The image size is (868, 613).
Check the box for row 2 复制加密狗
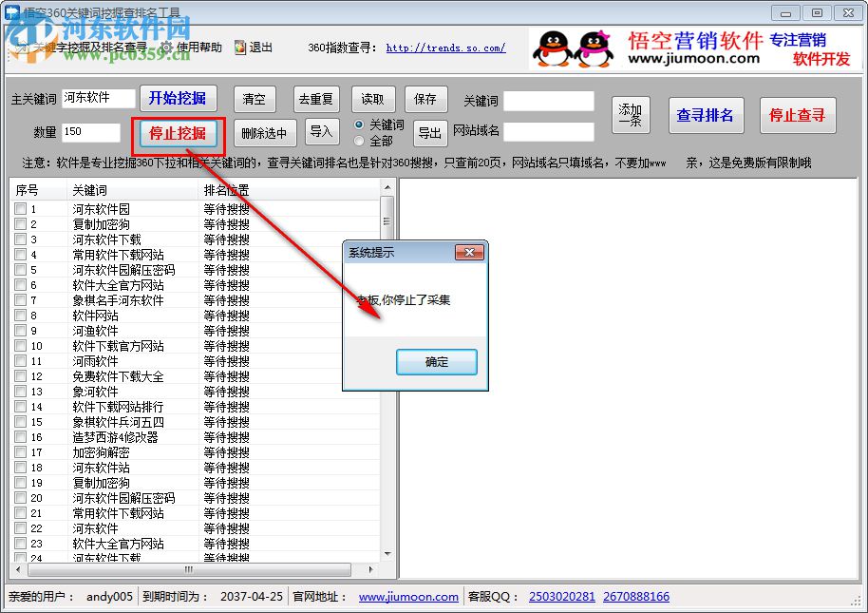21,223
